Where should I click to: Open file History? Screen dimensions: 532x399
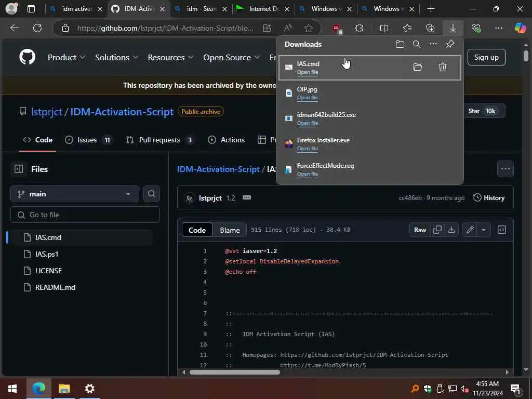pyautogui.click(x=489, y=198)
